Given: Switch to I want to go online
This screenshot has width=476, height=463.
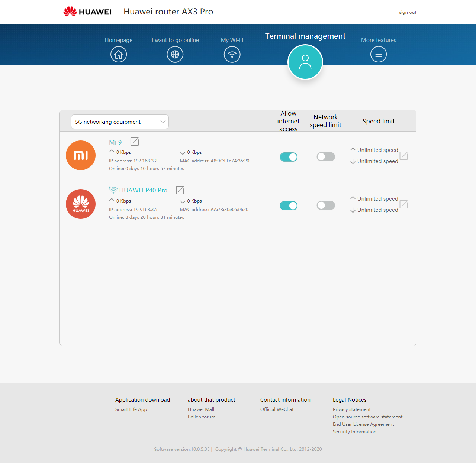Looking at the screenshot, I should 175,40.
